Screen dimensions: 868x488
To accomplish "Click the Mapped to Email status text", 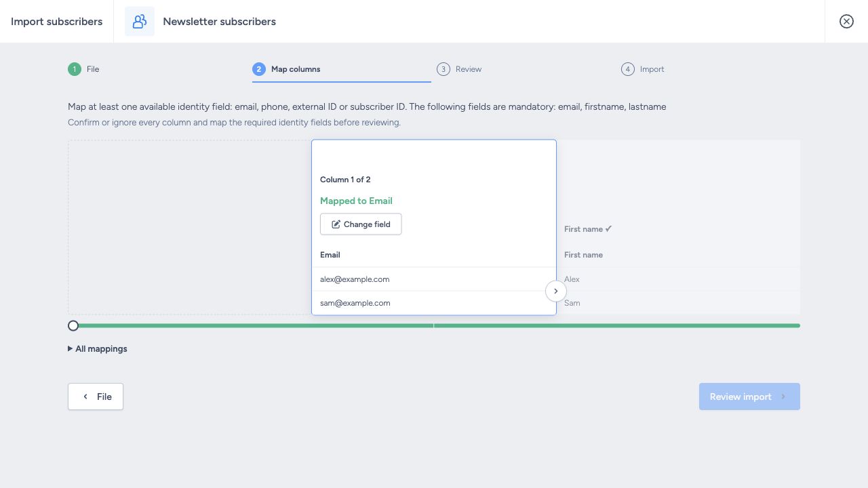I will click(356, 201).
